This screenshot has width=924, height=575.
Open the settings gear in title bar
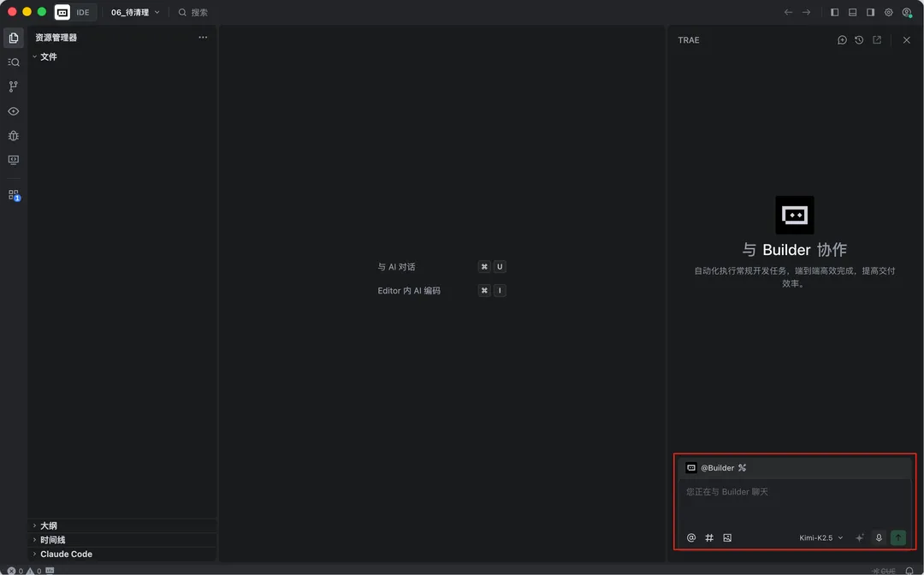tap(889, 12)
